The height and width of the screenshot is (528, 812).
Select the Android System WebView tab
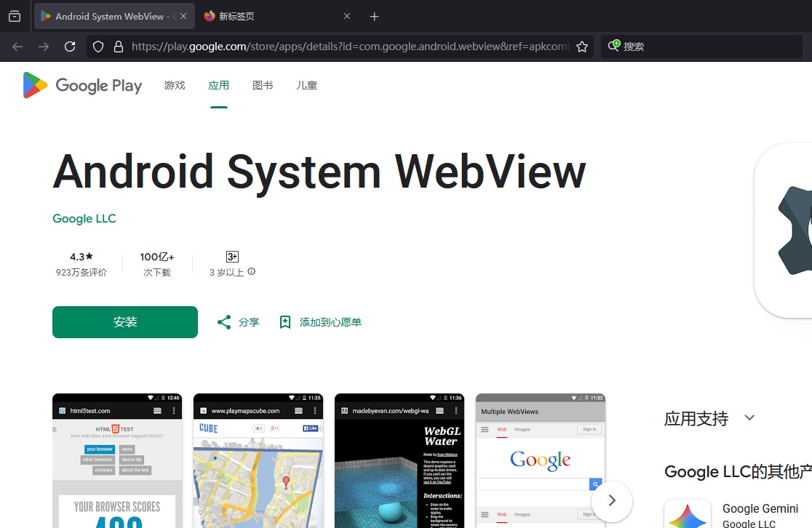[x=114, y=16]
